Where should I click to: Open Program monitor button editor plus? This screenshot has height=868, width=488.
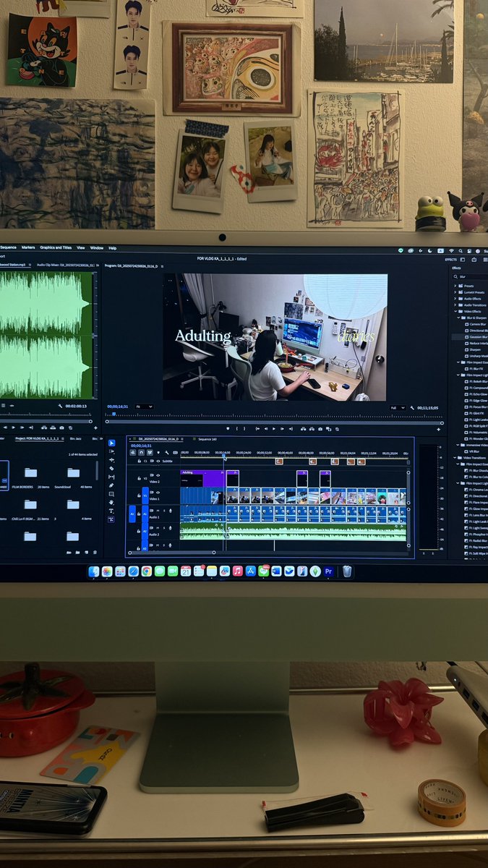coord(440,429)
